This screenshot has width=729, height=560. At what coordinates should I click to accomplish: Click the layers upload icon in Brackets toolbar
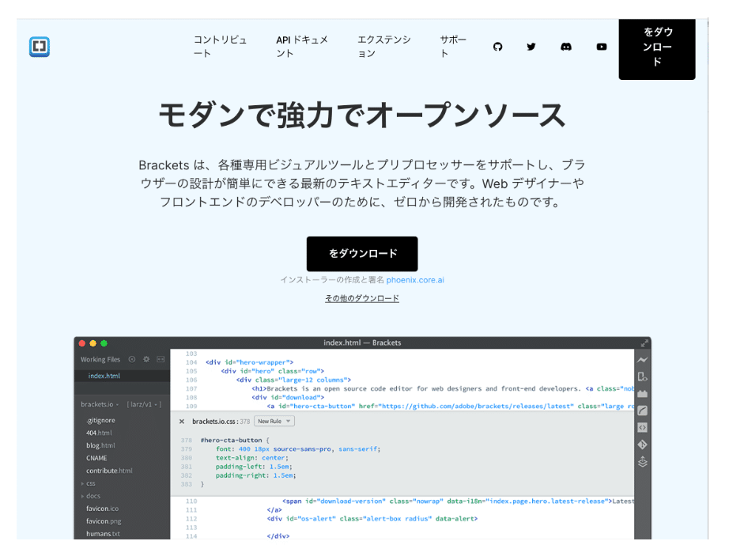[x=643, y=462]
